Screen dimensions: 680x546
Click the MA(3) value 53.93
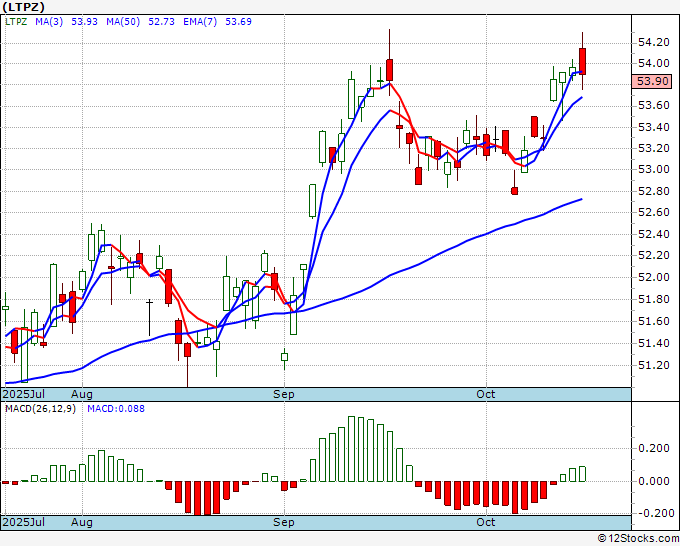click(85, 22)
